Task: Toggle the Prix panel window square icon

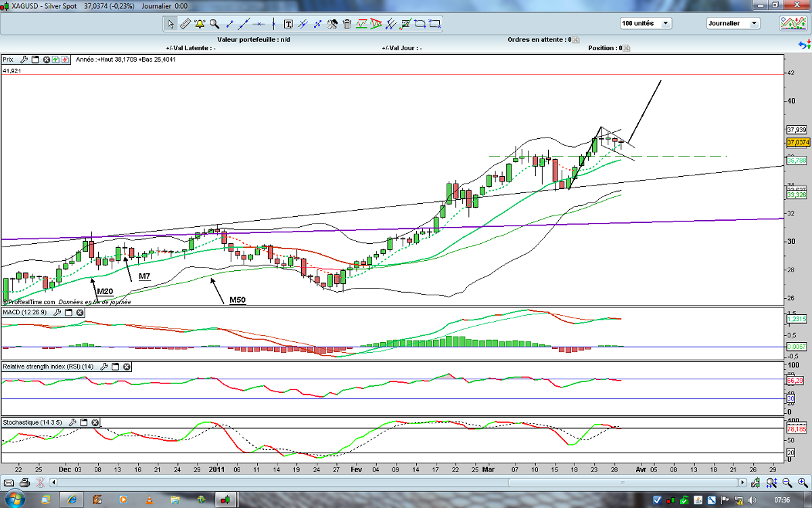Action: coord(35,59)
